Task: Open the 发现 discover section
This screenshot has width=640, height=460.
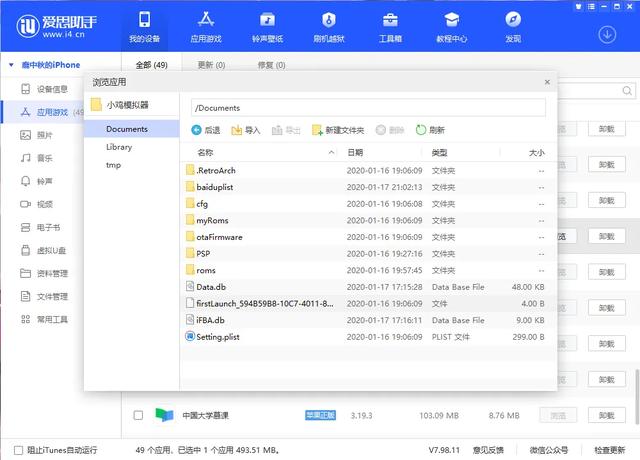Action: (x=513, y=27)
